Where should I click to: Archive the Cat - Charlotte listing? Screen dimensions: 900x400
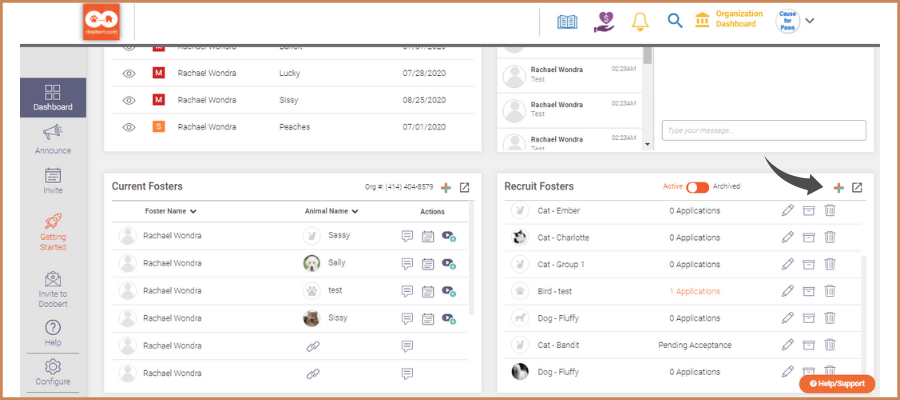coord(808,237)
